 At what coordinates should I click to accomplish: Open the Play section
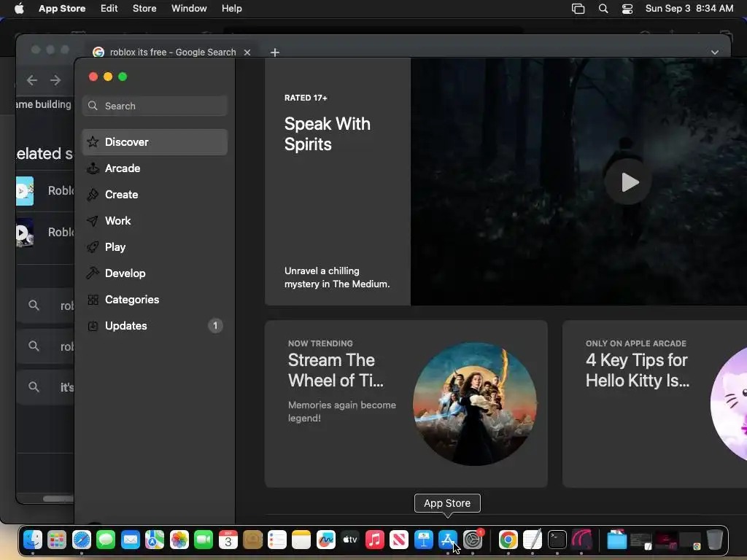tap(155, 246)
